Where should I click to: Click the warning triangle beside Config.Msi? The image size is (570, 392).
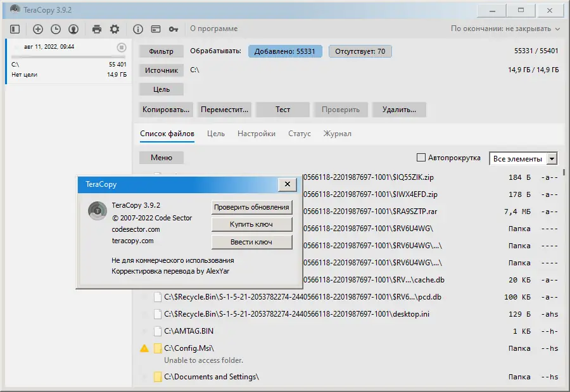click(144, 348)
